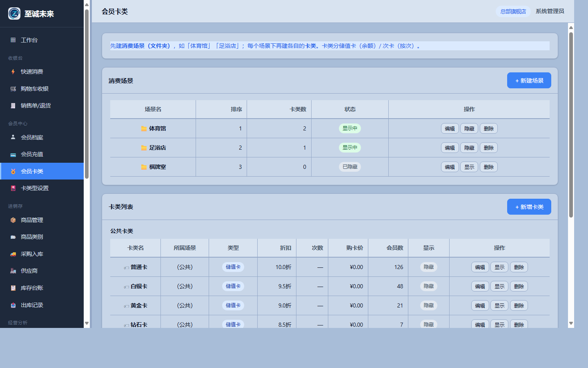This screenshot has width=588, height=368.
Task: Click the 9.0折 discount value
Action: (285, 305)
